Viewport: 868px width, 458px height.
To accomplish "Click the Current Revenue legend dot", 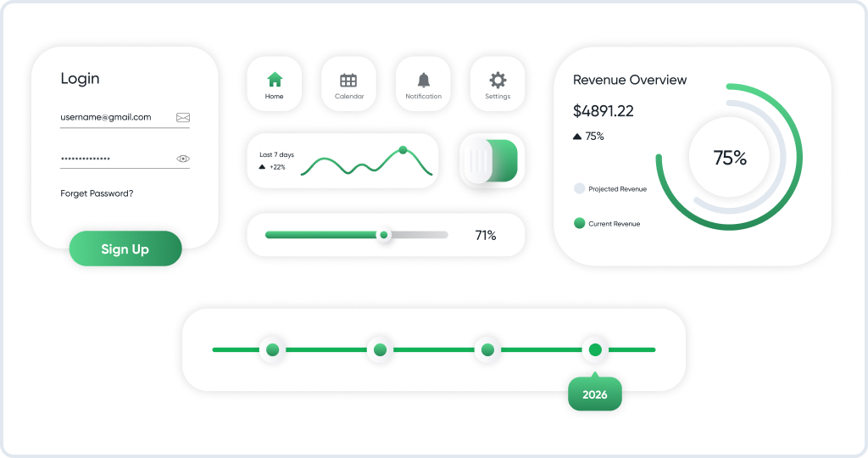I will tap(579, 223).
